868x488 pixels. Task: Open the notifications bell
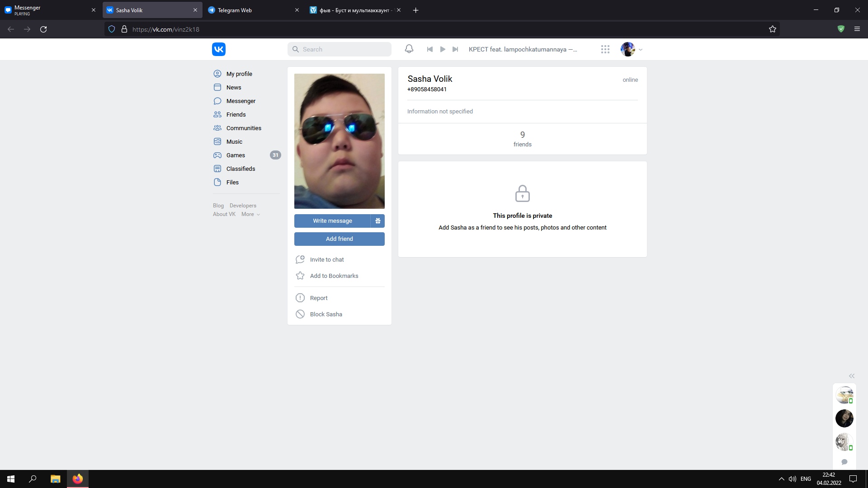coord(409,49)
